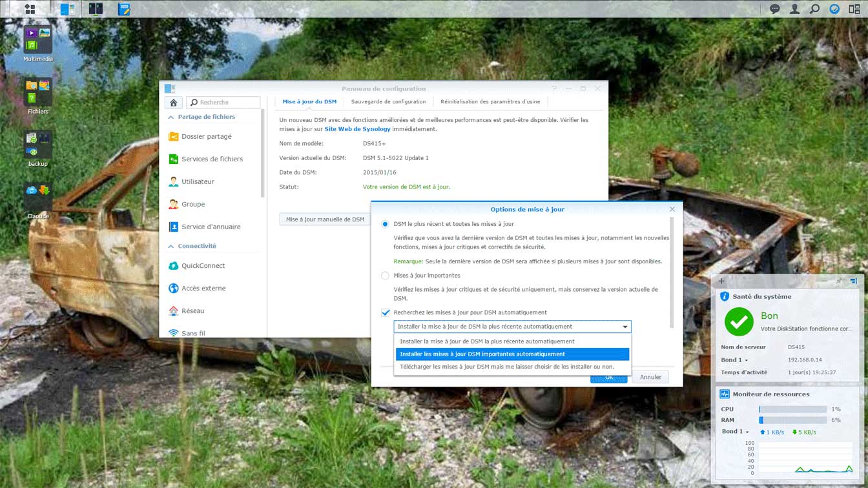Open the Multimédia desktop folder
868x488 pixels.
coord(38,39)
